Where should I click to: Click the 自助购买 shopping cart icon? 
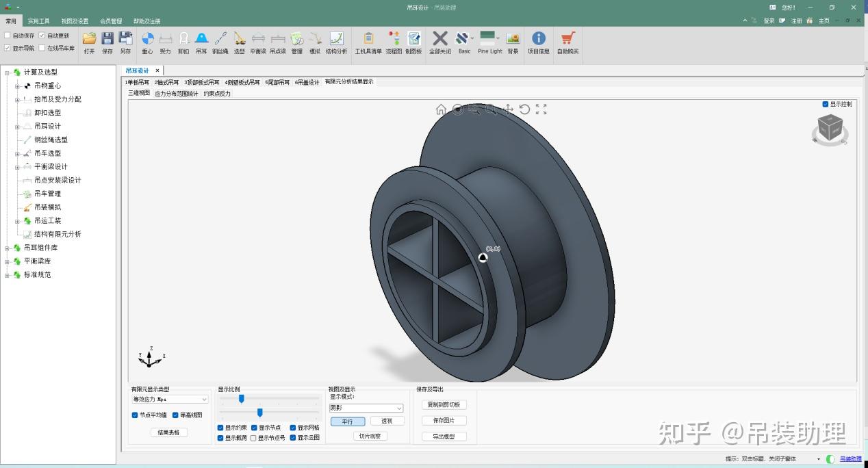click(567, 39)
